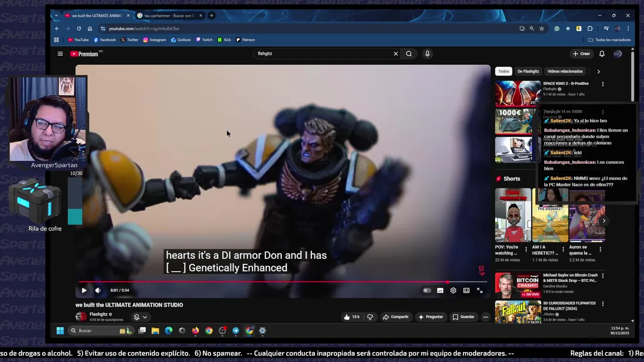644x362 pixels.
Task: Open Telegram from the taskbar
Action: tap(235, 331)
